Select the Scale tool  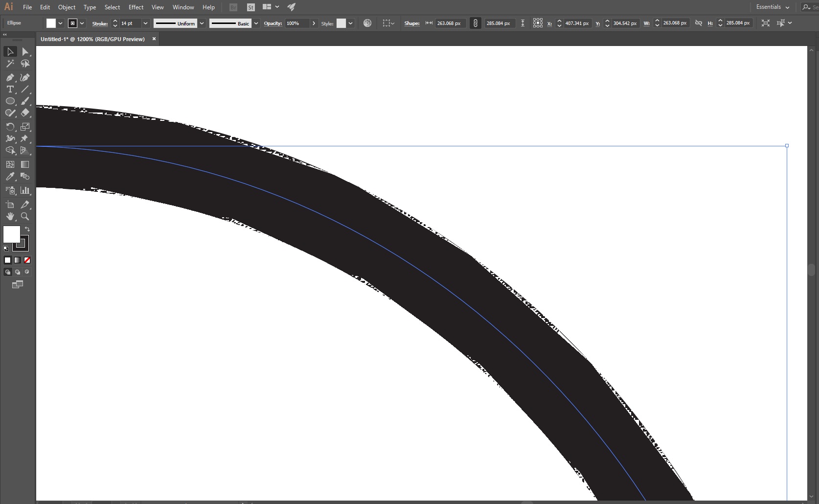coord(25,127)
